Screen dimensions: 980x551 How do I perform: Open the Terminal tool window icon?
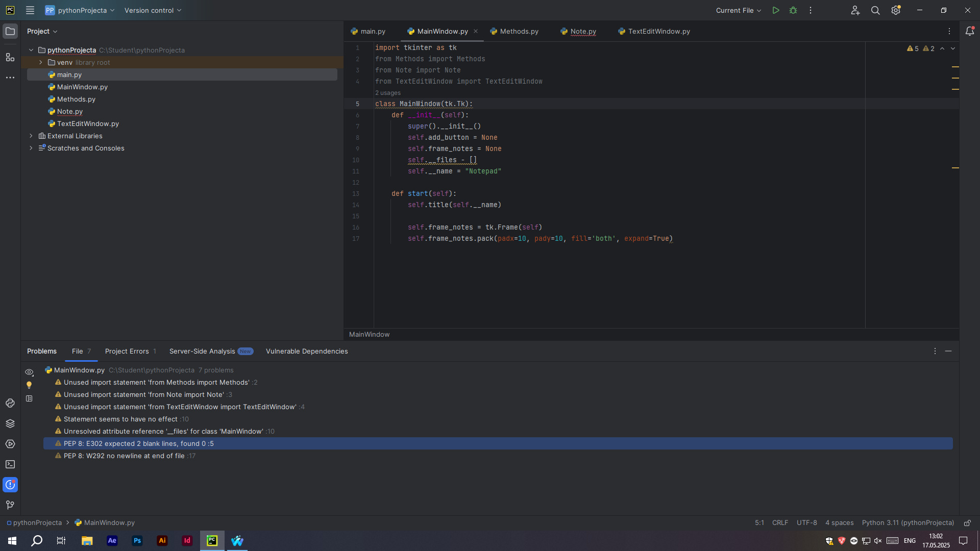click(x=10, y=464)
